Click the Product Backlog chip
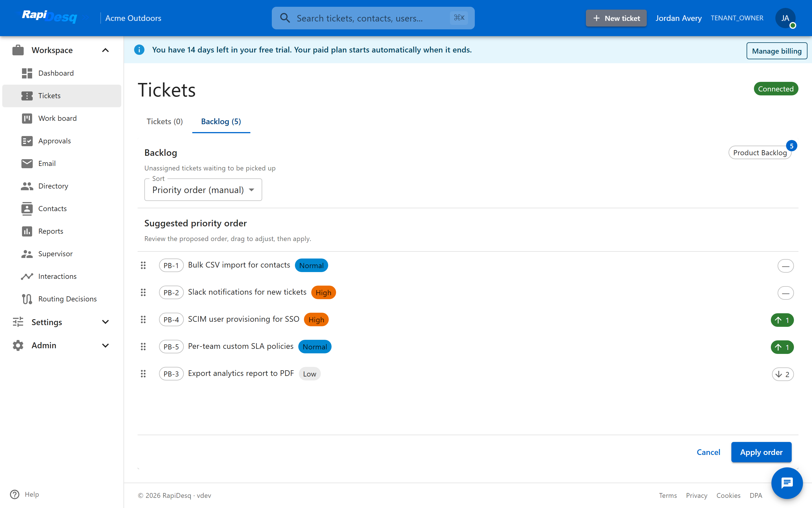 pos(760,153)
